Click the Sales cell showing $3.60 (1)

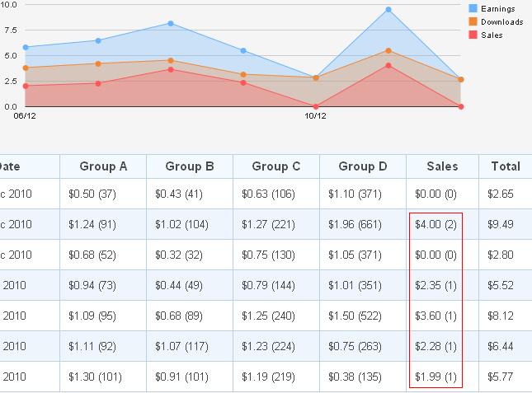tap(435, 316)
